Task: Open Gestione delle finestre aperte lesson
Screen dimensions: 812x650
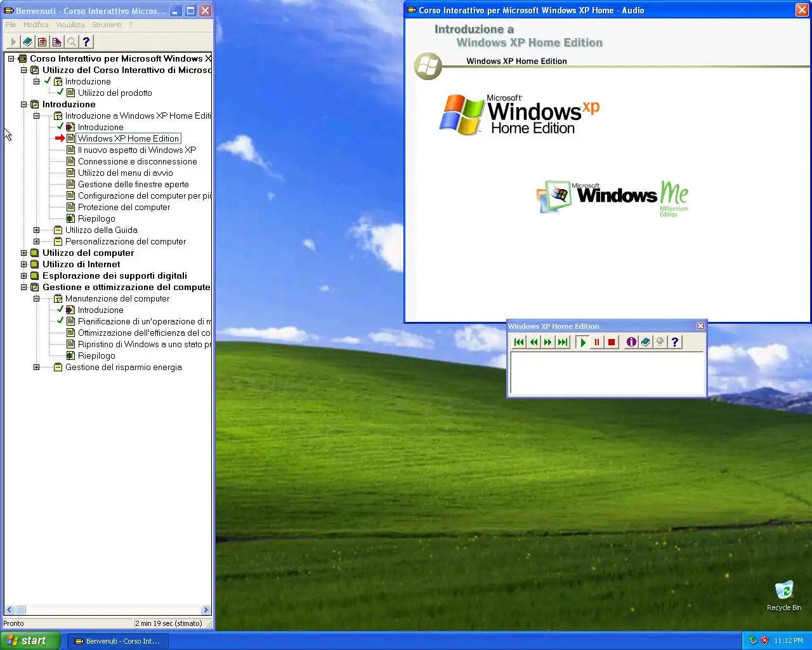Action: click(x=133, y=184)
